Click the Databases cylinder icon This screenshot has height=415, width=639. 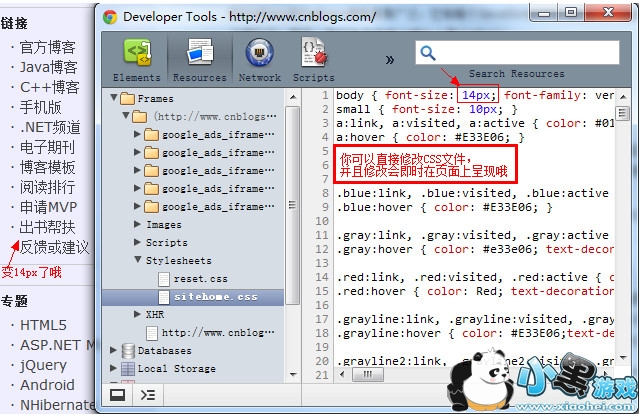tap(128, 351)
